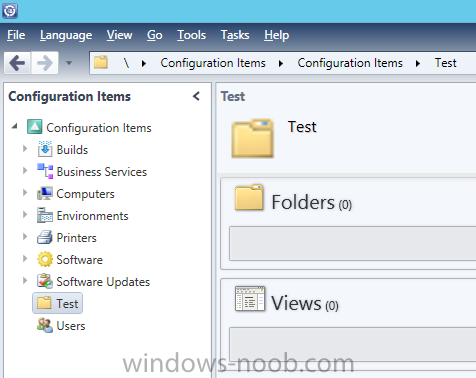Screen dimensions: 476x378
Task: Open the Computers node icon
Action: [45, 193]
